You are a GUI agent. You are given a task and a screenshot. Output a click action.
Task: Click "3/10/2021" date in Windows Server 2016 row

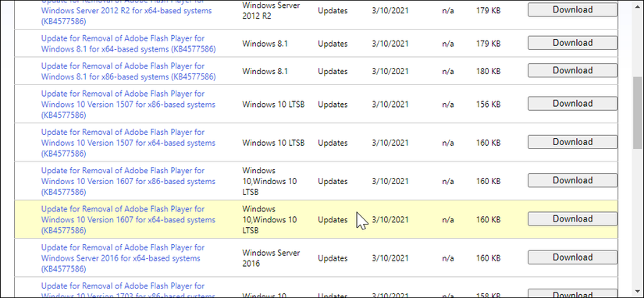pyautogui.click(x=390, y=258)
